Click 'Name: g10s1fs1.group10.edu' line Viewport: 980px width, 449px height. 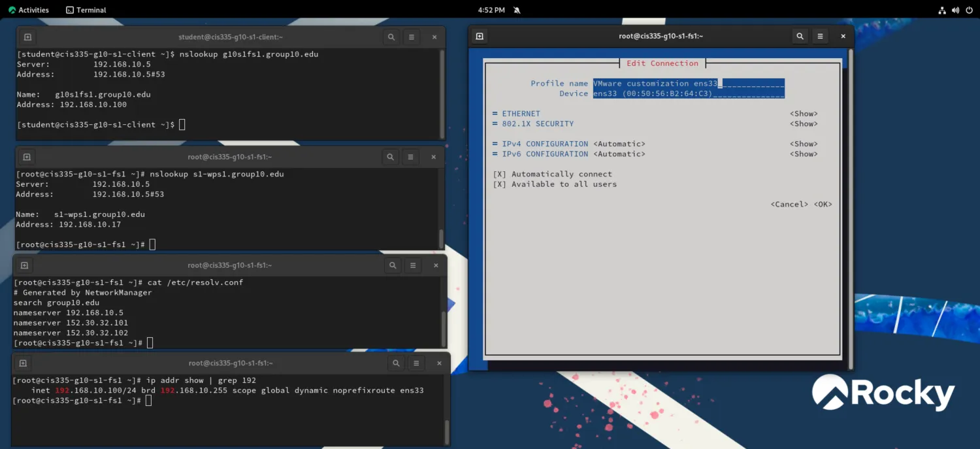(84, 95)
